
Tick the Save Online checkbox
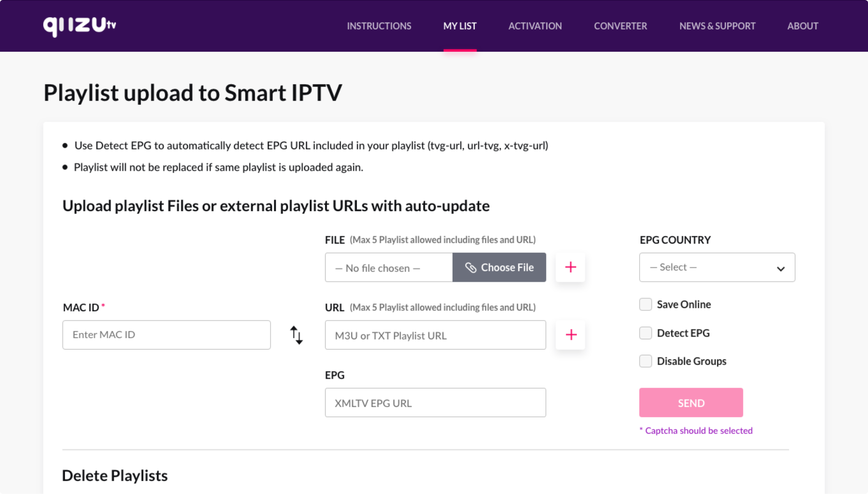[646, 304]
